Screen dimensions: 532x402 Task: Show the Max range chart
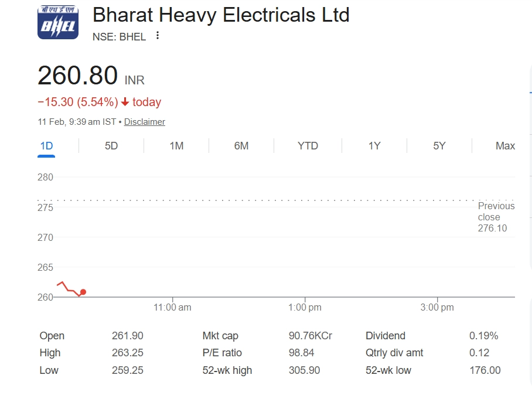[505, 146]
